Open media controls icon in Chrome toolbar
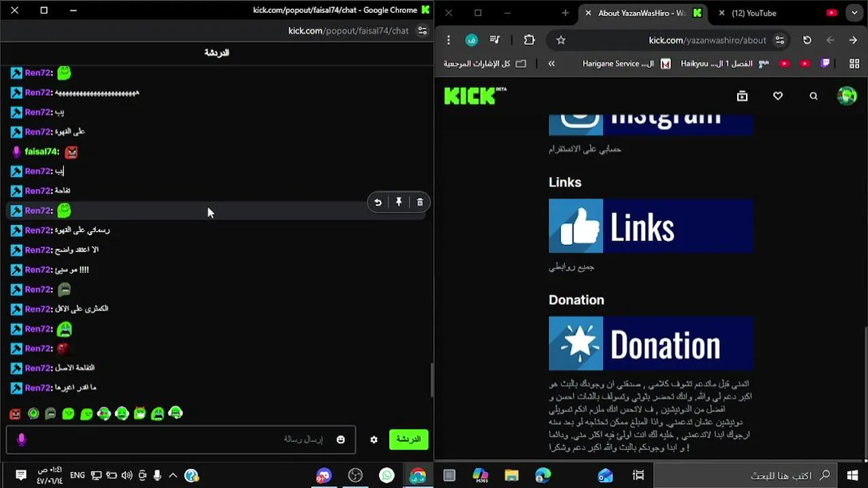 tap(495, 40)
